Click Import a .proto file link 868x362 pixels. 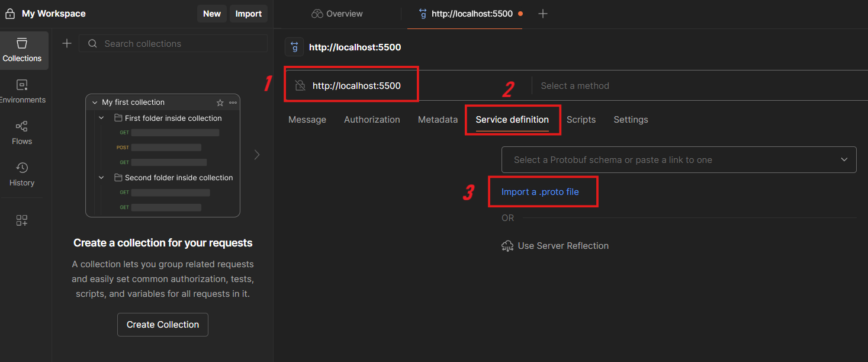[540, 192]
